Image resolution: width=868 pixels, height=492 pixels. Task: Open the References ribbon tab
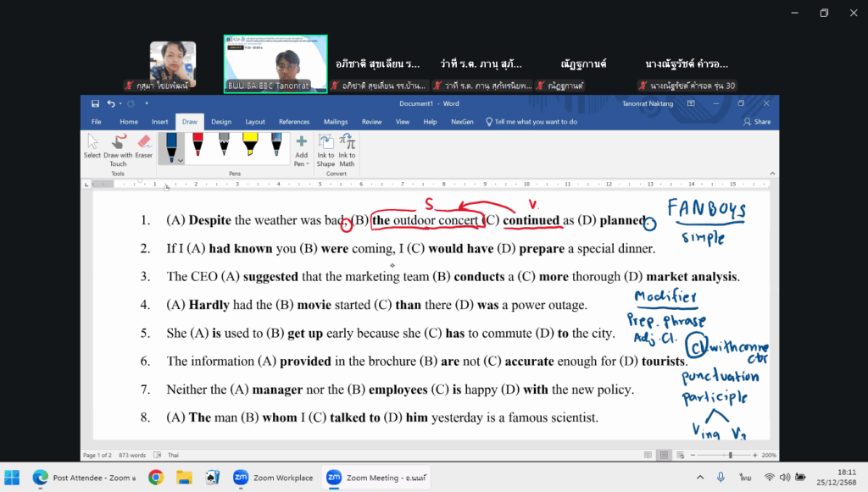(x=294, y=122)
